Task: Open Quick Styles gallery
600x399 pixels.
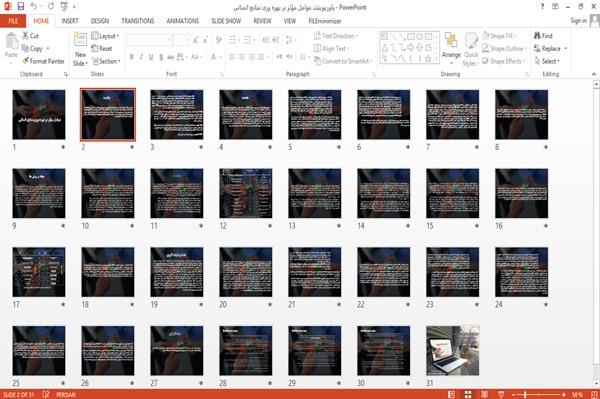Action: point(471,50)
